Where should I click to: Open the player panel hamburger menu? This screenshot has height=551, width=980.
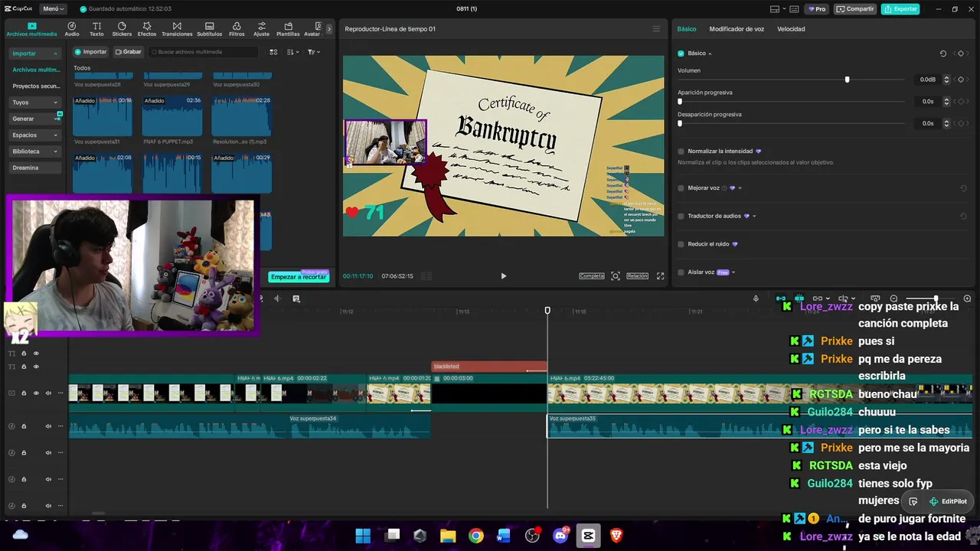(656, 29)
